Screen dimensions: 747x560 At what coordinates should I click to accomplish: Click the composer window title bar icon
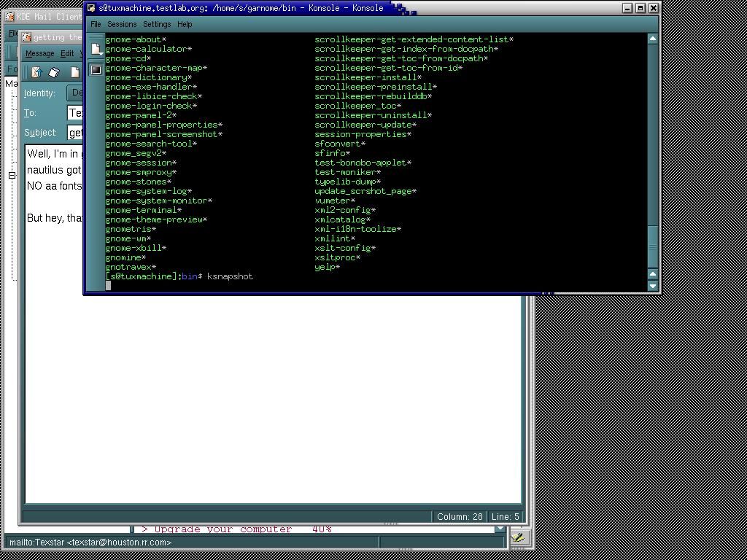click(27, 37)
